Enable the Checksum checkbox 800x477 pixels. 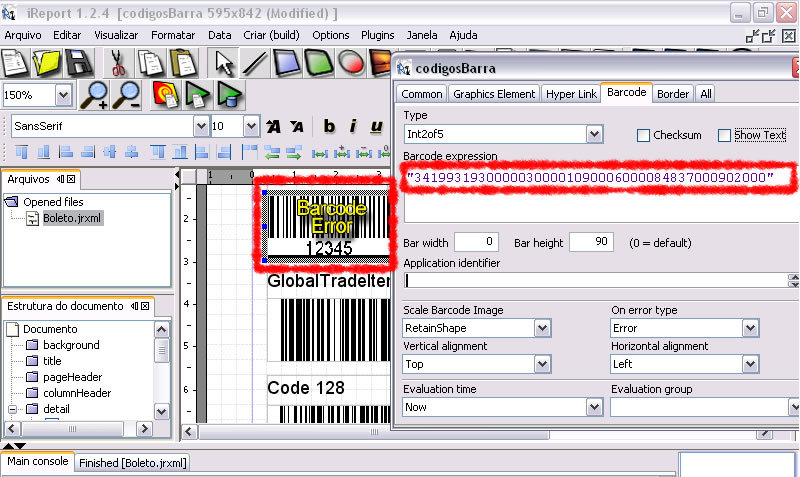(x=643, y=135)
